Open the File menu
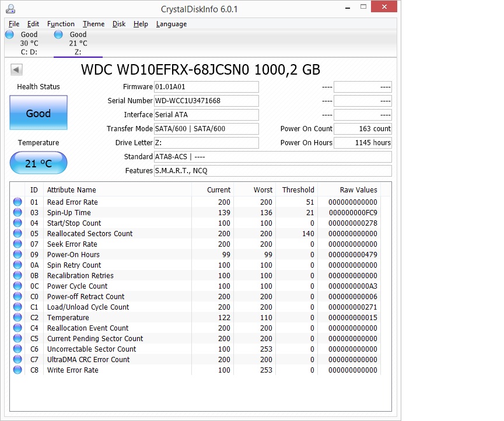The width and height of the screenshot is (504, 421). 14,24
